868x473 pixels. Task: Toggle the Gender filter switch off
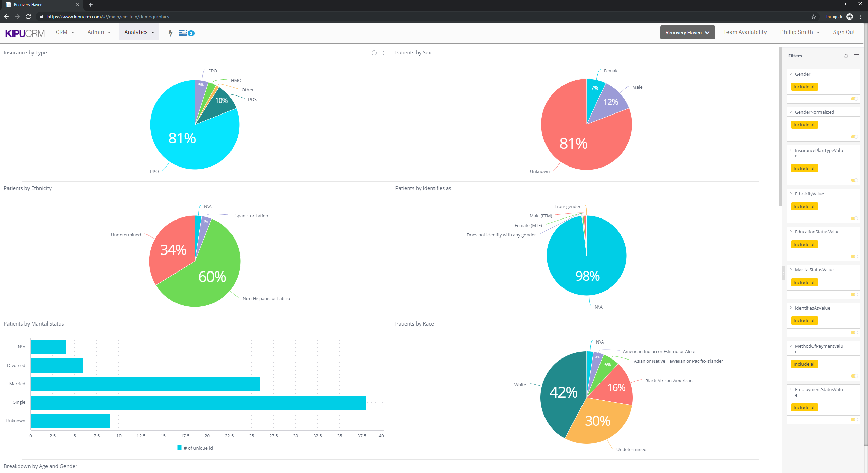click(x=854, y=99)
